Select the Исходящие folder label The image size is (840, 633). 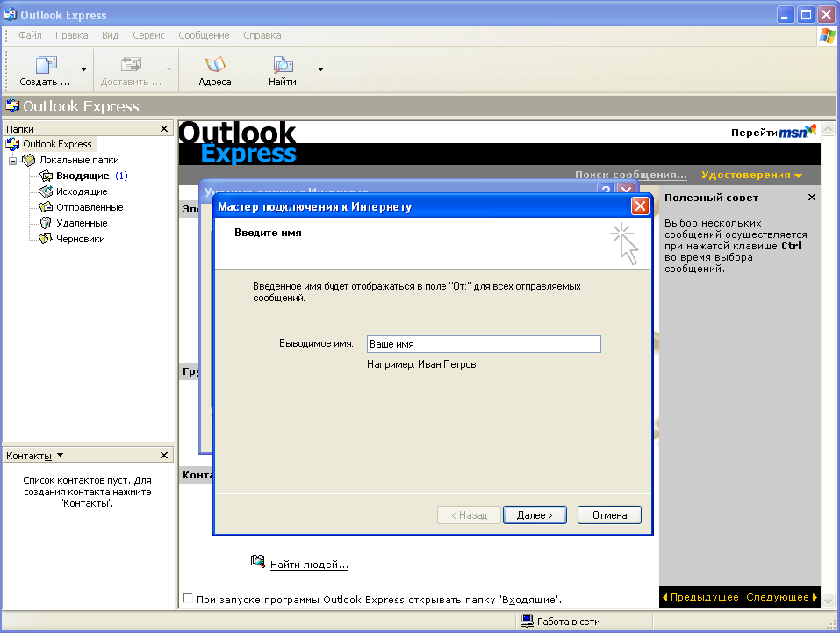coord(82,191)
